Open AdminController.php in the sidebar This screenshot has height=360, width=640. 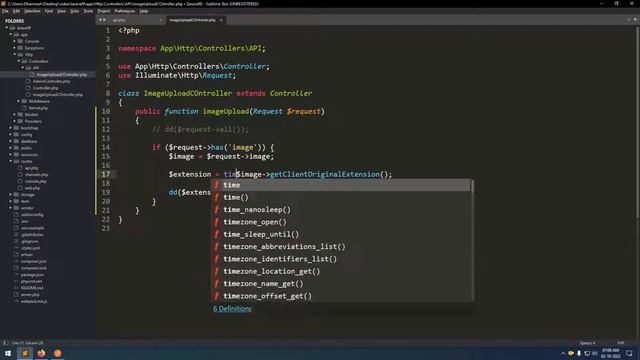tap(51, 81)
